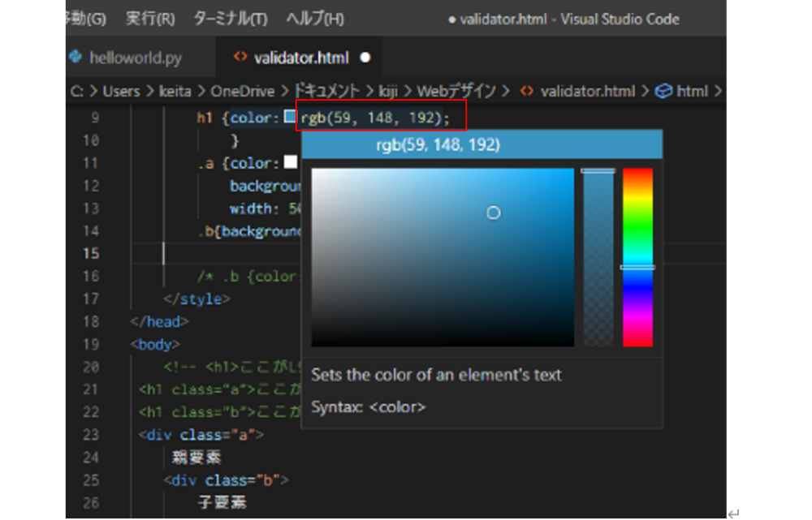The width and height of the screenshot is (812, 520).
Task: Open the ヘルプ(H) menu
Action: click(315, 19)
